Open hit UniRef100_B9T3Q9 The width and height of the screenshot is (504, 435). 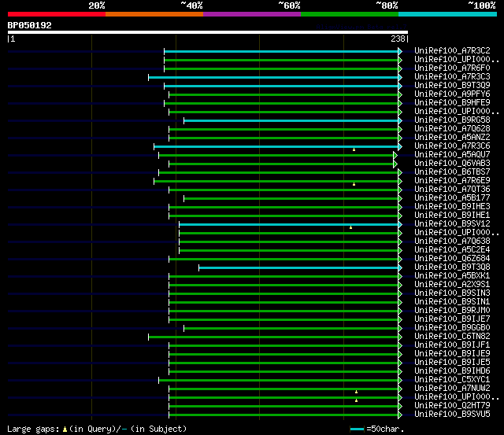tap(452, 86)
